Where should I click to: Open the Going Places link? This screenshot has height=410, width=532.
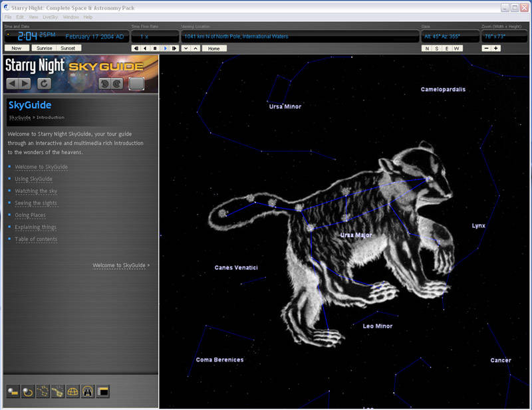click(30, 215)
